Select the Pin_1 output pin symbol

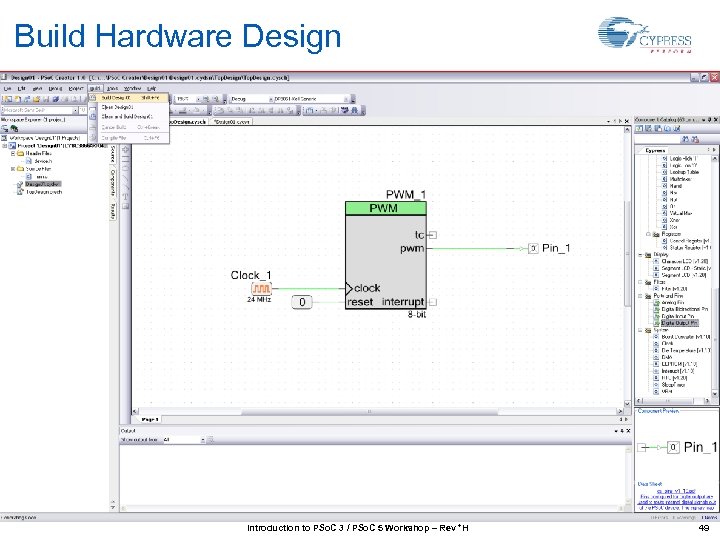[533, 248]
